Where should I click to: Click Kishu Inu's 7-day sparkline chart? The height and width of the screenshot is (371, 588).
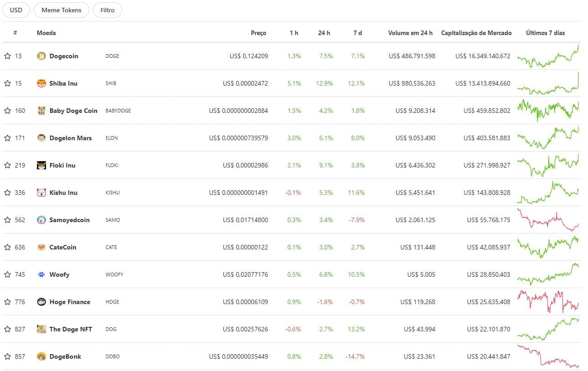pos(548,193)
